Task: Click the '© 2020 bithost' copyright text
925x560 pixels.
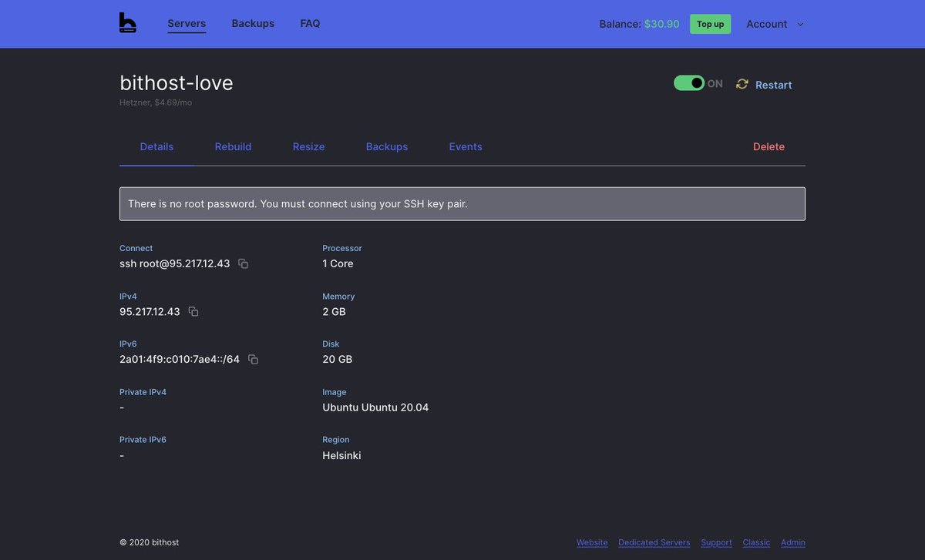Action: click(149, 542)
